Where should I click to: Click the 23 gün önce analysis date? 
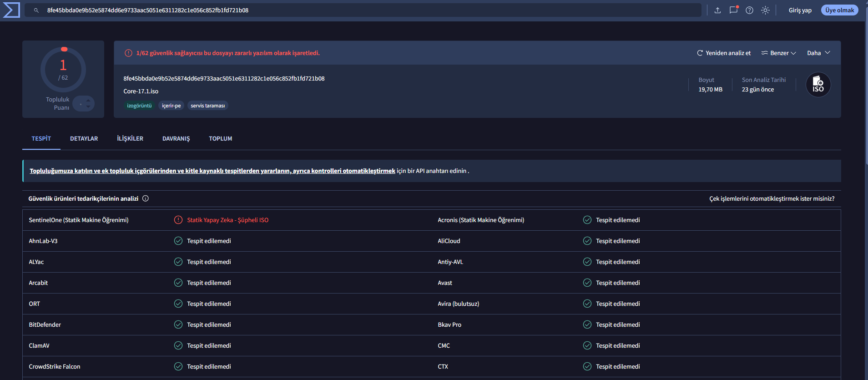coord(758,90)
